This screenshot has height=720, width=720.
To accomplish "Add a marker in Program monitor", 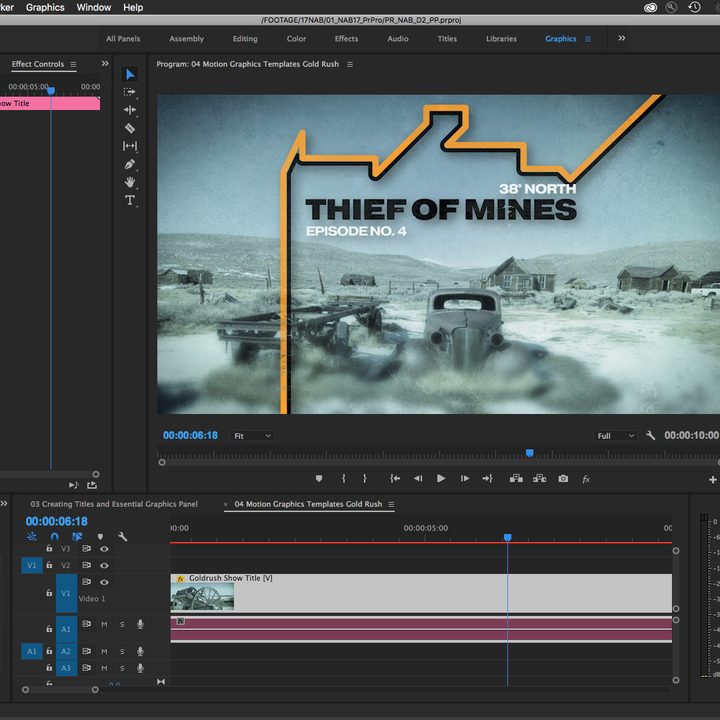I will [x=319, y=478].
